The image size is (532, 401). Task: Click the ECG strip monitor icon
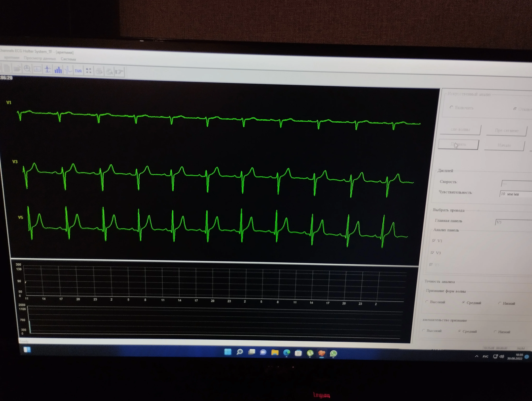[38, 69]
